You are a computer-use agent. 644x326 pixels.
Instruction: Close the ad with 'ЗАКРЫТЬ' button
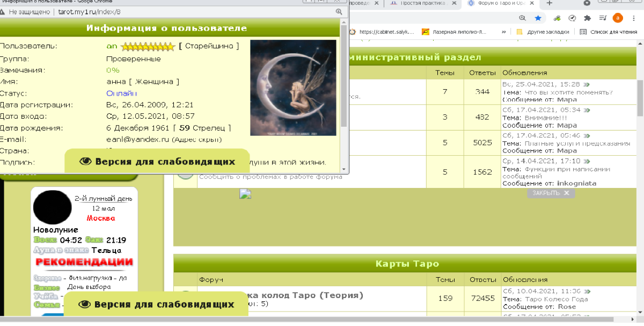[x=551, y=193]
